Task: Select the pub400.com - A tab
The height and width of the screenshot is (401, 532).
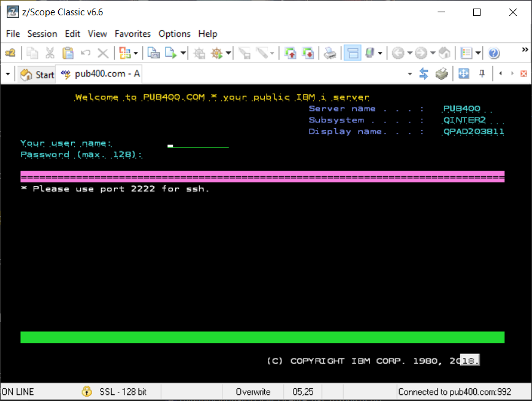Action: (x=99, y=74)
